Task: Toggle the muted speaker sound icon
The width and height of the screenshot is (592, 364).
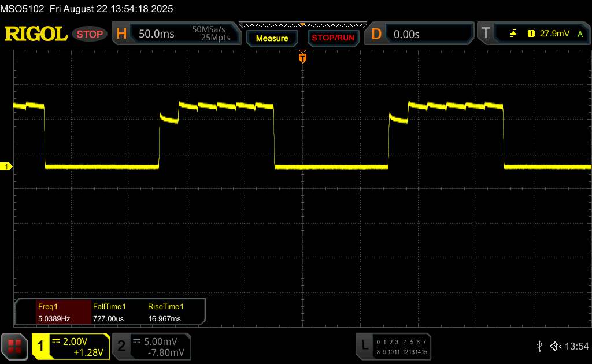Action: [555, 346]
